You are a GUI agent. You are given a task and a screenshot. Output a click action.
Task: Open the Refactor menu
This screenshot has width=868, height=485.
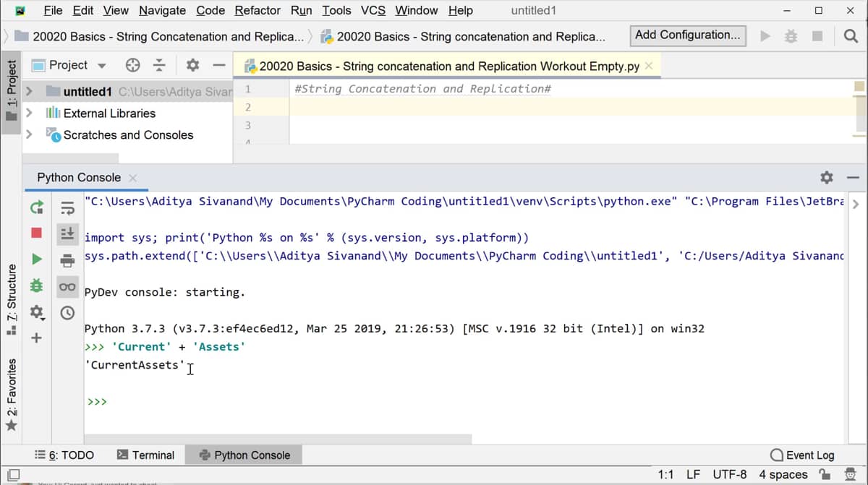tap(258, 11)
